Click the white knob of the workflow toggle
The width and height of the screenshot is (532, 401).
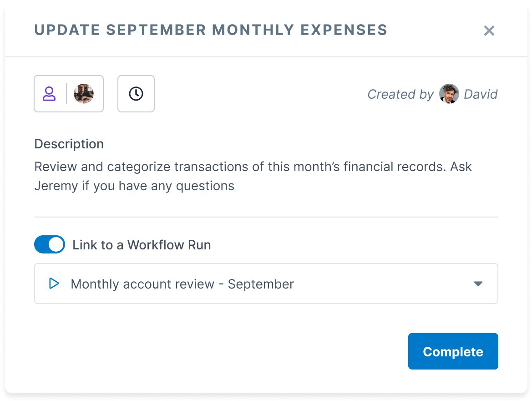click(x=56, y=244)
